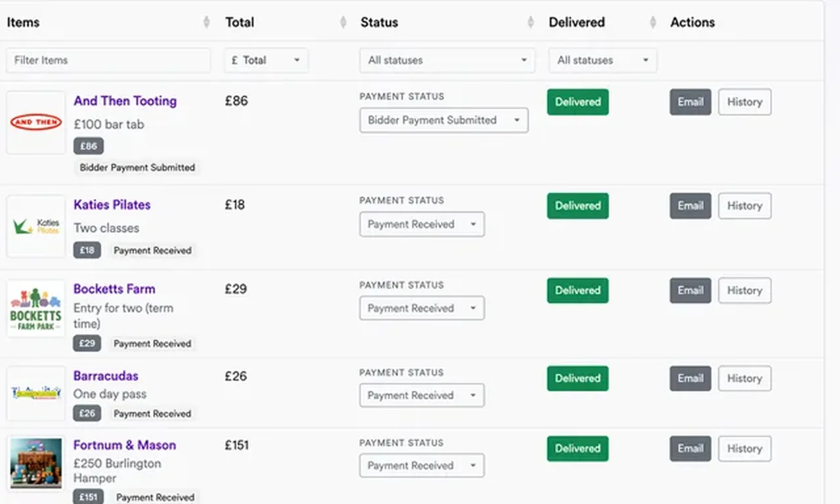The height and width of the screenshot is (504, 840).
Task: View History for Bocketts Farm
Action: (745, 291)
